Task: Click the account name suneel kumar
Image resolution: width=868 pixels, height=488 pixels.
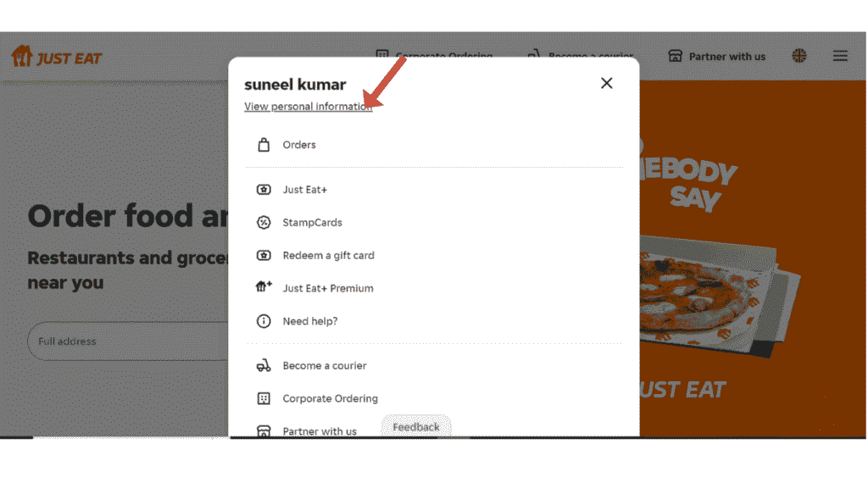Action: click(x=295, y=85)
